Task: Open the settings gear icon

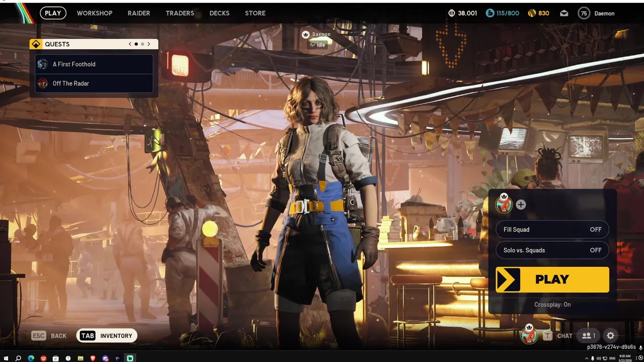Action: pos(611,336)
